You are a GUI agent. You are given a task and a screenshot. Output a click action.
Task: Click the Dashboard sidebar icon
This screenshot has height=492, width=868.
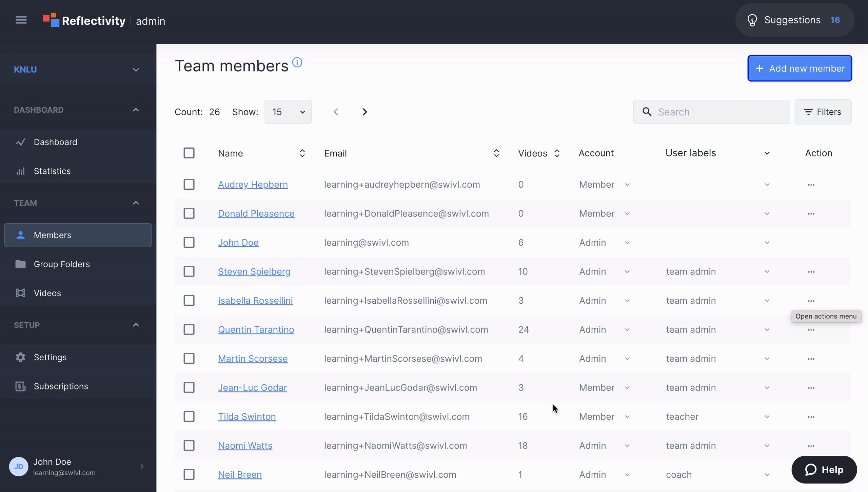(x=20, y=142)
